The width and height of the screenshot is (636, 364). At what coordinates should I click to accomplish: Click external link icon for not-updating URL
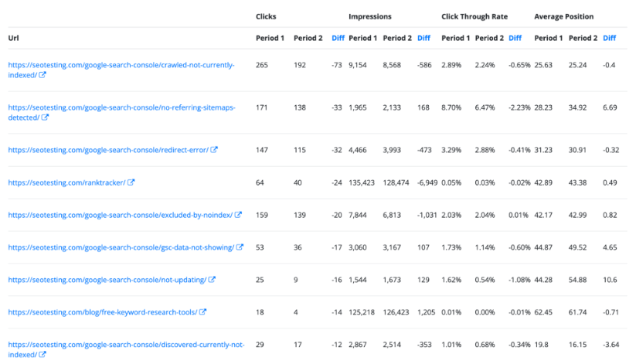click(x=213, y=280)
